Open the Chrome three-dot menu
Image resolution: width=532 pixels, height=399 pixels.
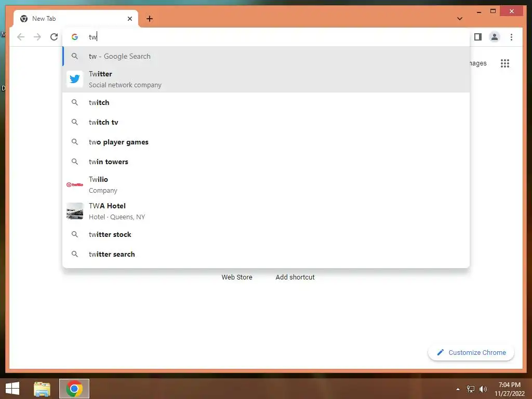click(x=511, y=37)
